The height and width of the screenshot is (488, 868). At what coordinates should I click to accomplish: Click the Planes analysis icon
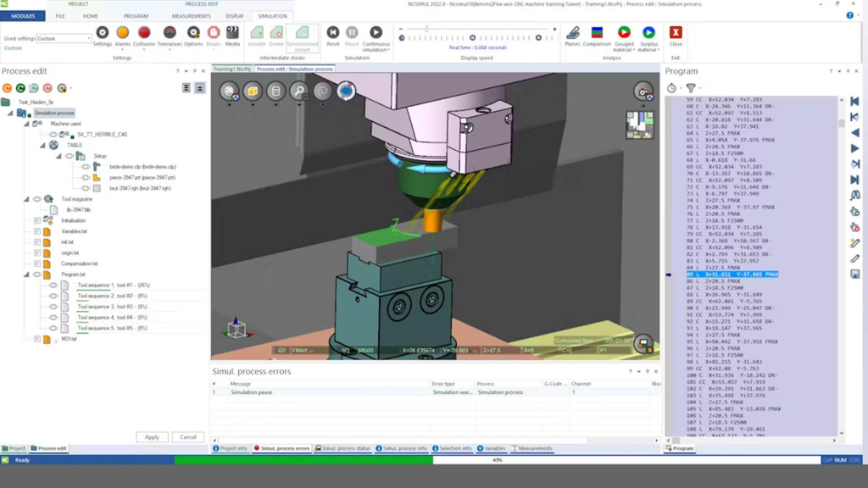573,33
